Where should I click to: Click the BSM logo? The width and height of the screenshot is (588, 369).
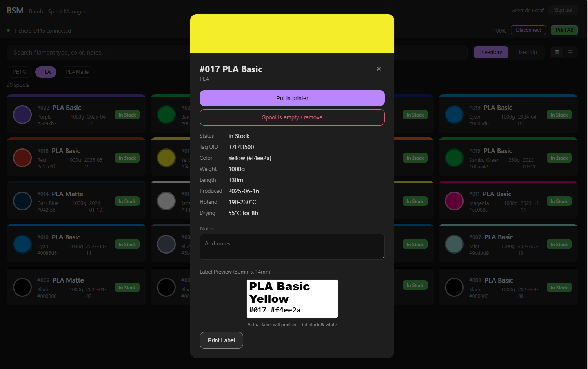tap(15, 11)
